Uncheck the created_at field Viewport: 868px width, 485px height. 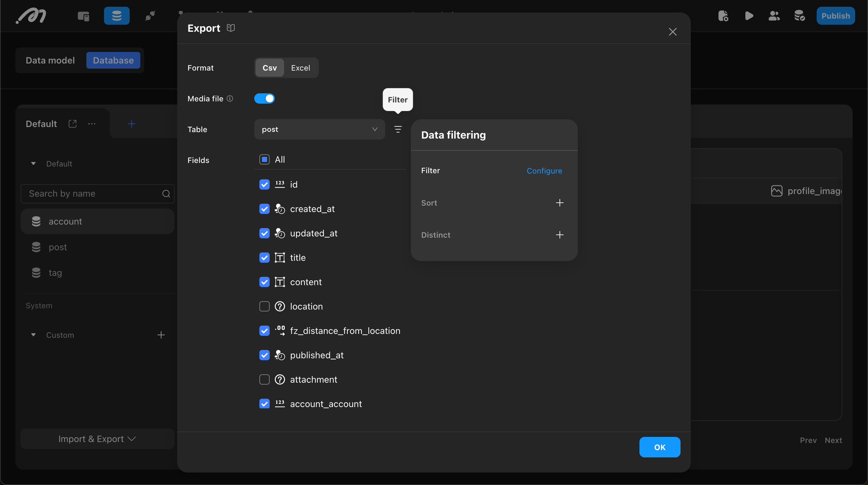tap(265, 209)
